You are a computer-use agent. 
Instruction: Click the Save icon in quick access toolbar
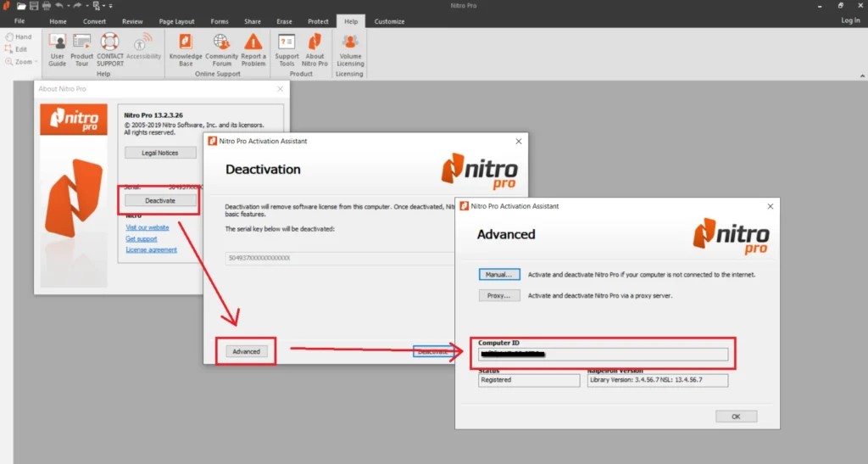tap(34, 6)
